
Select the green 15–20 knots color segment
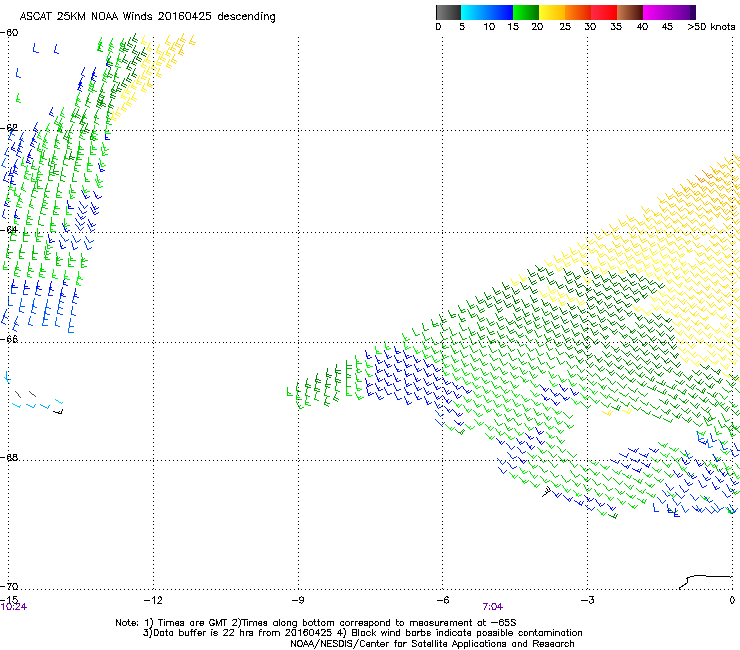526,12
